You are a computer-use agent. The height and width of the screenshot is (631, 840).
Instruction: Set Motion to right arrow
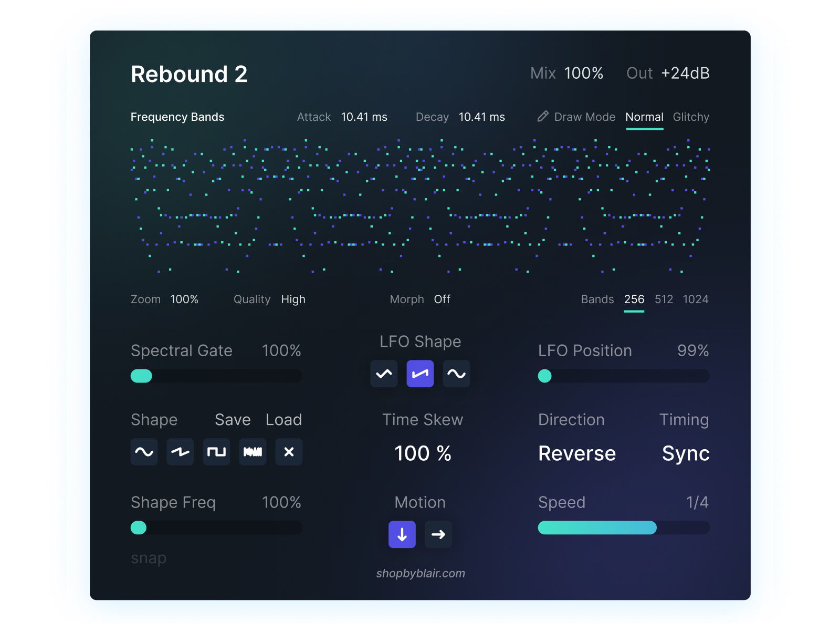click(x=438, y=534)
